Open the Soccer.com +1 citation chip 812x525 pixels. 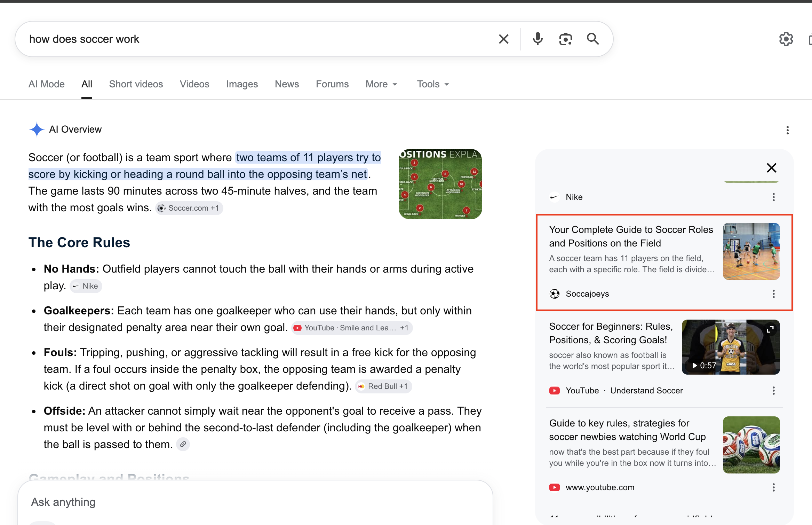coord(189,208)
